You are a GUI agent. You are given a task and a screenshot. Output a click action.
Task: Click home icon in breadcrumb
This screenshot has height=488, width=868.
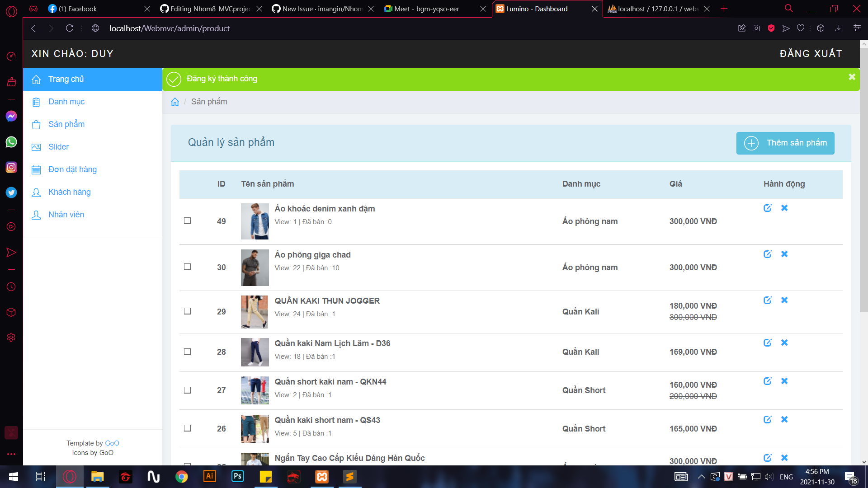175,102
